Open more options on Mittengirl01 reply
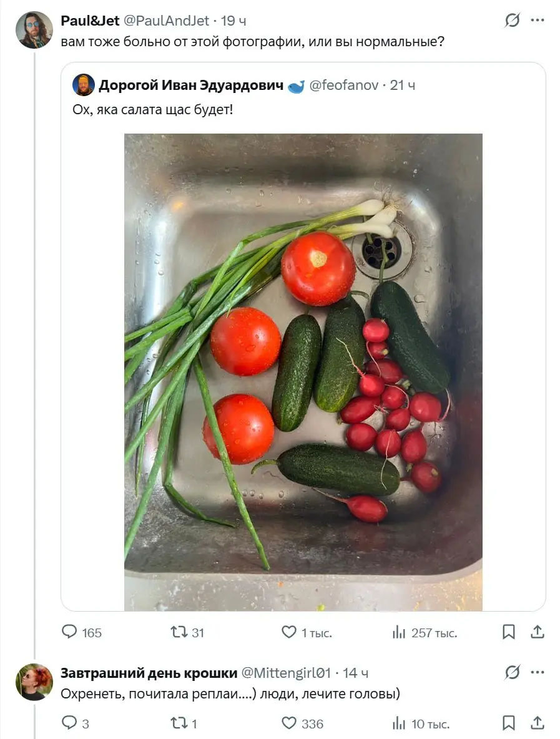This screenshot has height=739, width=560. 538,672
